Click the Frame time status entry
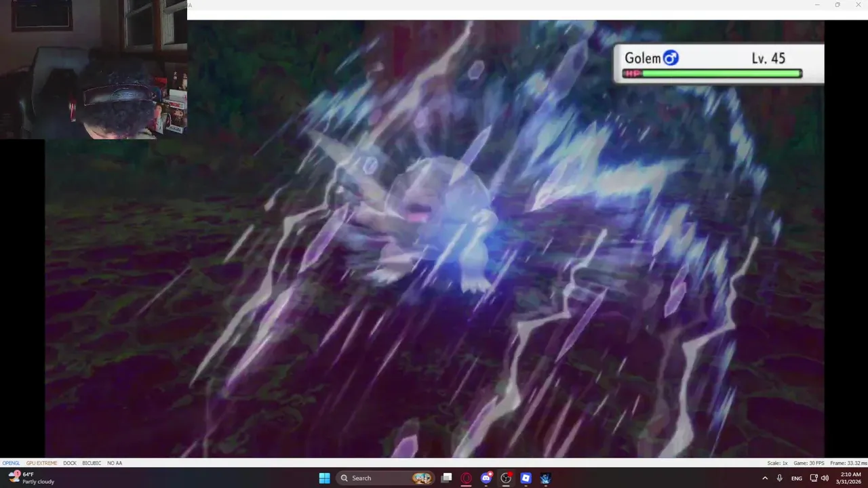This screenshot has height=488, width=868. 848,463
